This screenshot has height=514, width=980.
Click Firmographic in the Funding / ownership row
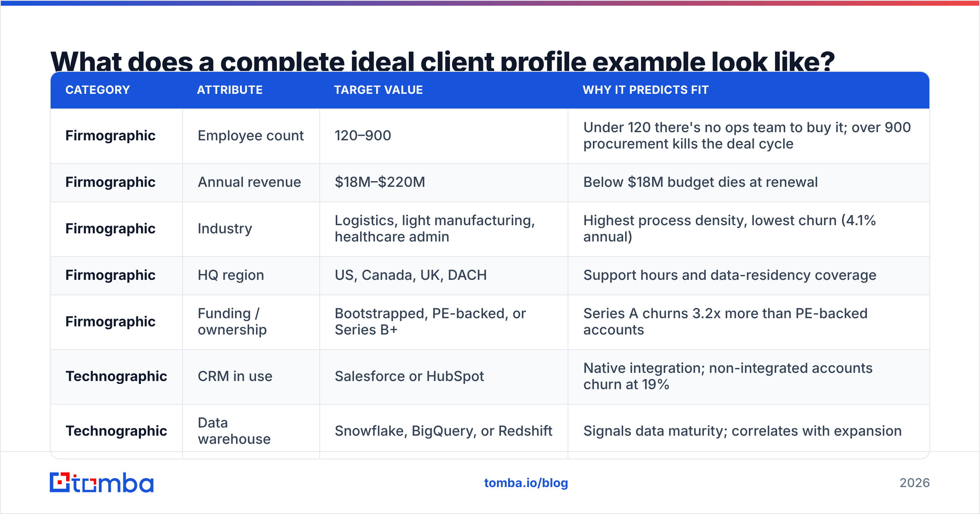pyautogui.click(x=110, y=321)
